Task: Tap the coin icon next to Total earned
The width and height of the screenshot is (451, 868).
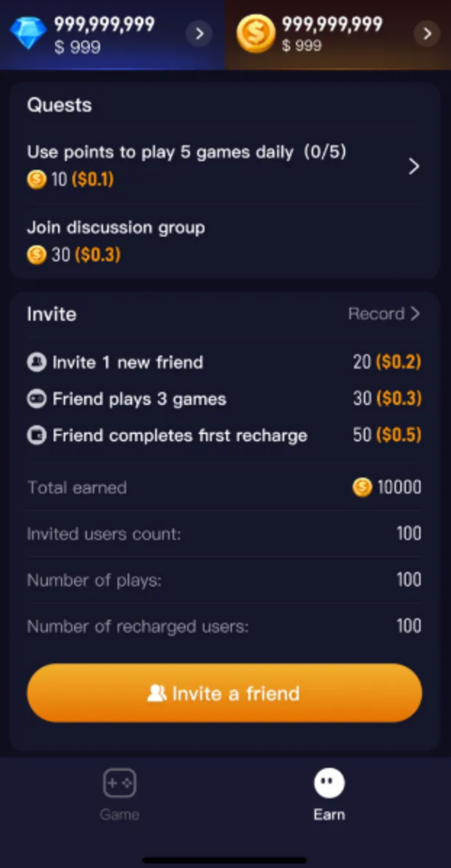Action: 362,488
